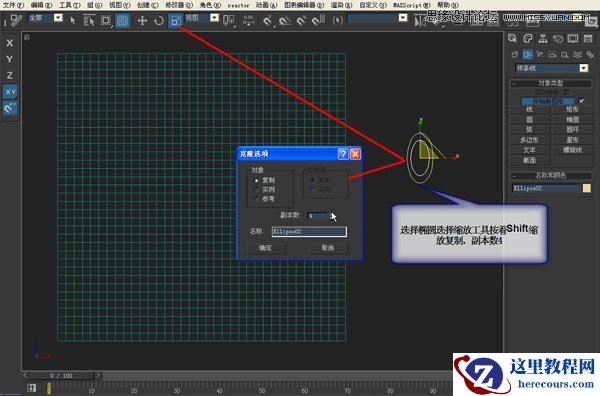The width and height of the screenshot is (600, 396).
Task: Restrict to Z axis constraint
Action: pyautogui.click(x=10, y=75)
